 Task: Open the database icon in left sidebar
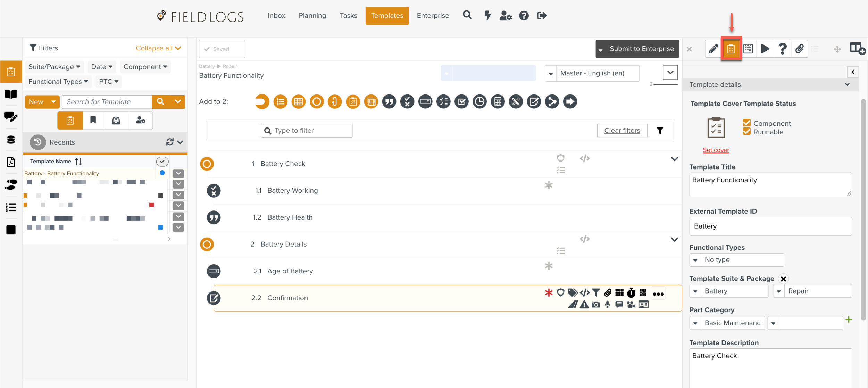tap(11, 140)
